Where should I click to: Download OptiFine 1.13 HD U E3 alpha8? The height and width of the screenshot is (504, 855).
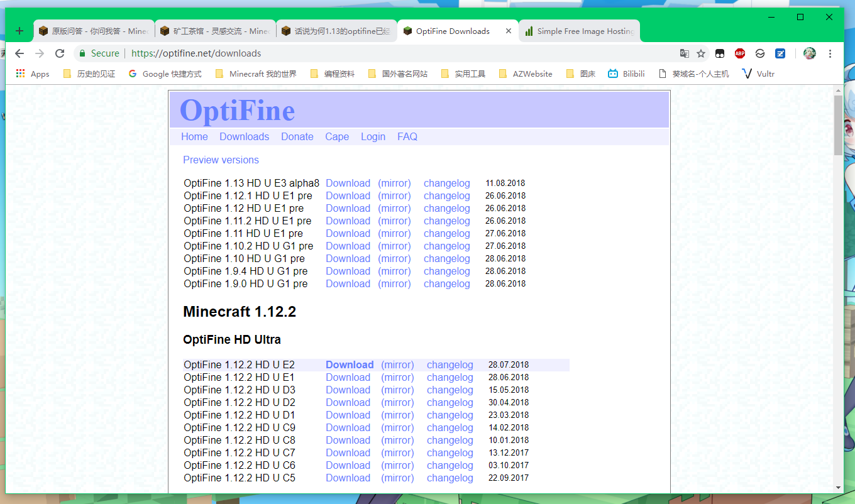tap(348, 184)
